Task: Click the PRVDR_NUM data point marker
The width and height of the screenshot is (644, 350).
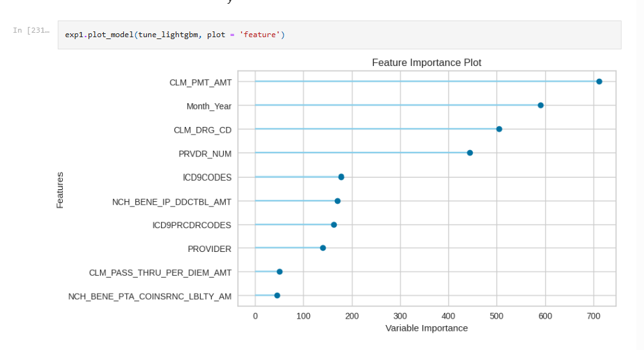Action: tap(470, 153)
